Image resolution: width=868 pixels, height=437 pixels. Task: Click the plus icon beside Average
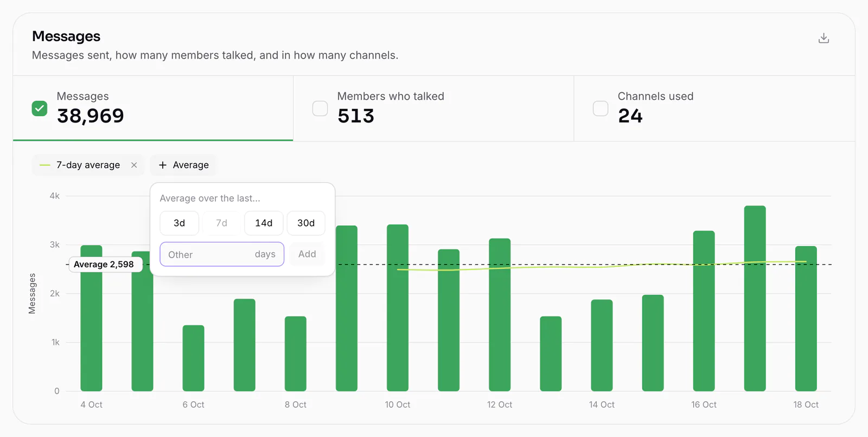point(163,165)
